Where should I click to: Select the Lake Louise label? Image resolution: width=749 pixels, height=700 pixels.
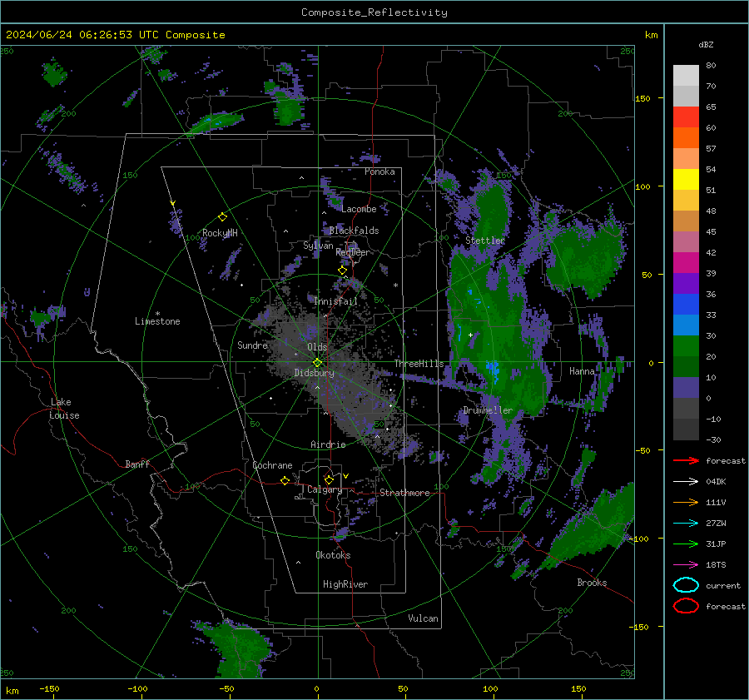coord(64,409)
